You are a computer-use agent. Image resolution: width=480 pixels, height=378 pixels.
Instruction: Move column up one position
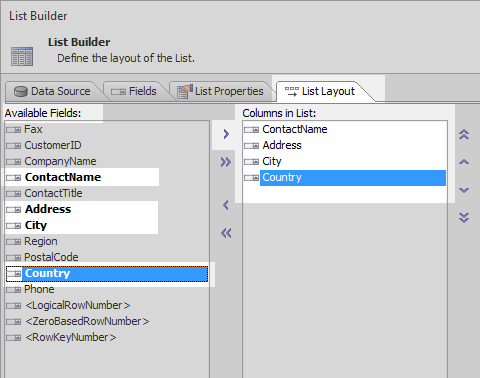pos(464,162)
